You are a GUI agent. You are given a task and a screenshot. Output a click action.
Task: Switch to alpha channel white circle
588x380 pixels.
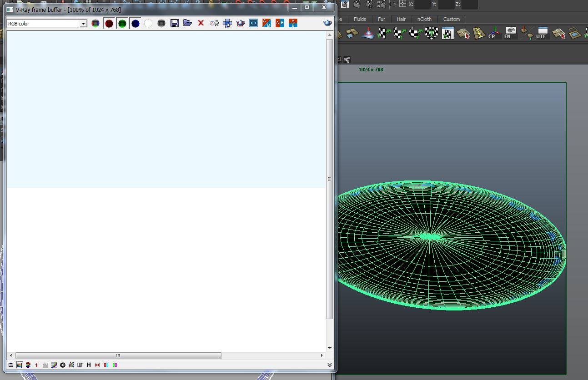(x=148, y=23)
